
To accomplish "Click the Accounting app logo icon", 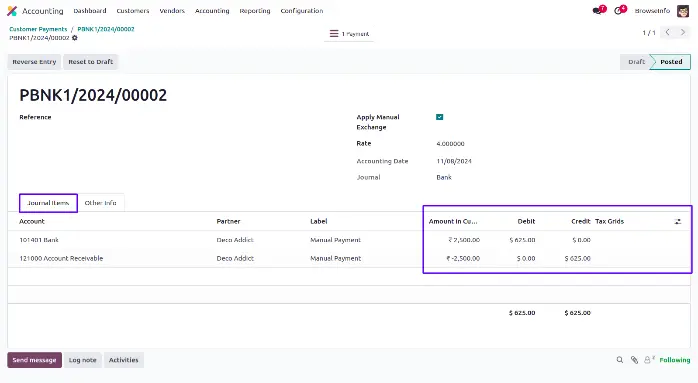I will (x=12, y=11).
